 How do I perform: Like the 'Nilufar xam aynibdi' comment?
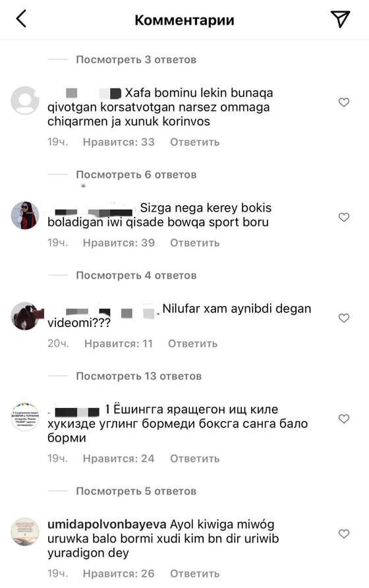(x=344, y=318)
